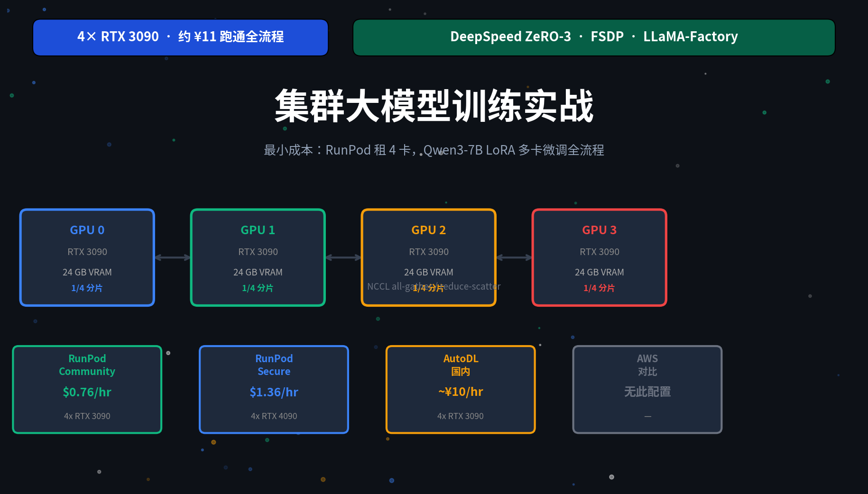Click the RunPod Community title text
The height and width of the screenshot is (494, 868).
(x=87, y=365)
